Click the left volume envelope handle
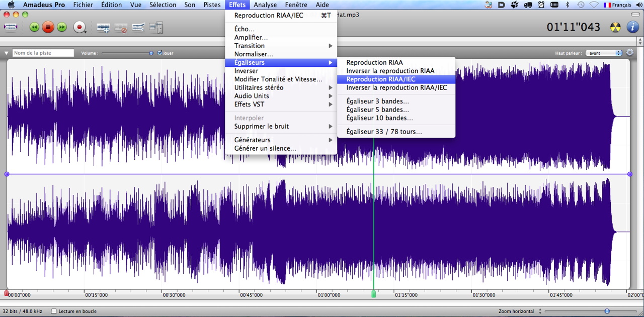The width and height of the screenshot is (644, 317). coord(7,174)
